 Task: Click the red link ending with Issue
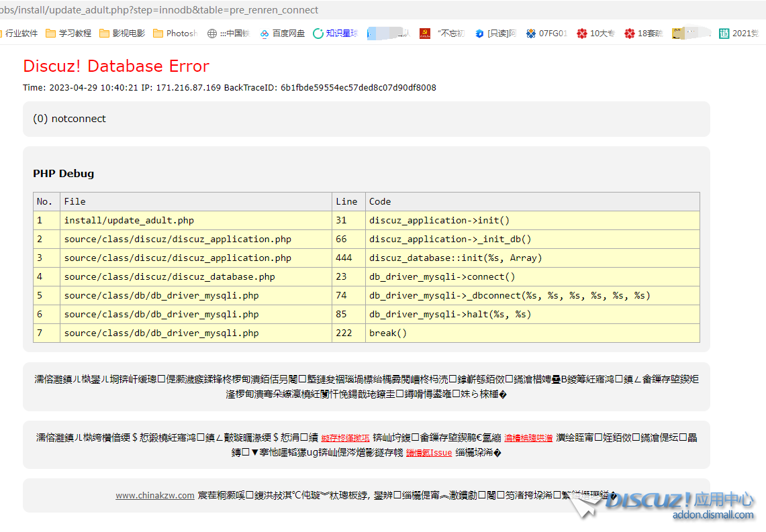pos(429,453)
